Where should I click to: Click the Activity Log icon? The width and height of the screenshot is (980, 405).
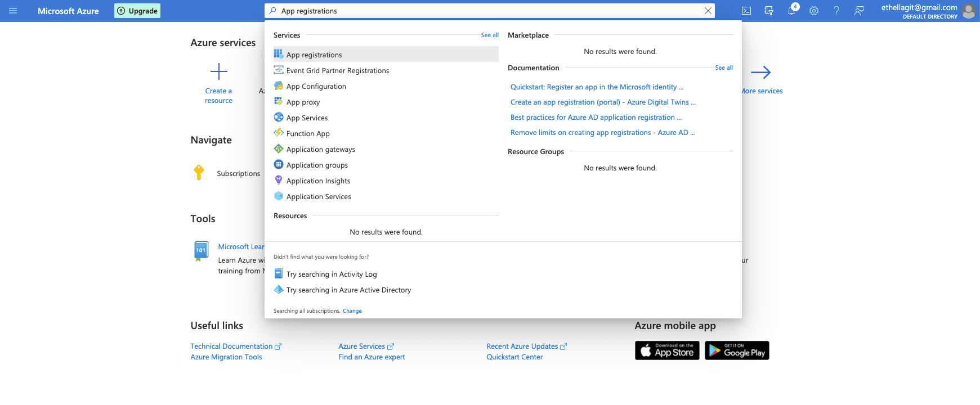[x=278, y=273]
